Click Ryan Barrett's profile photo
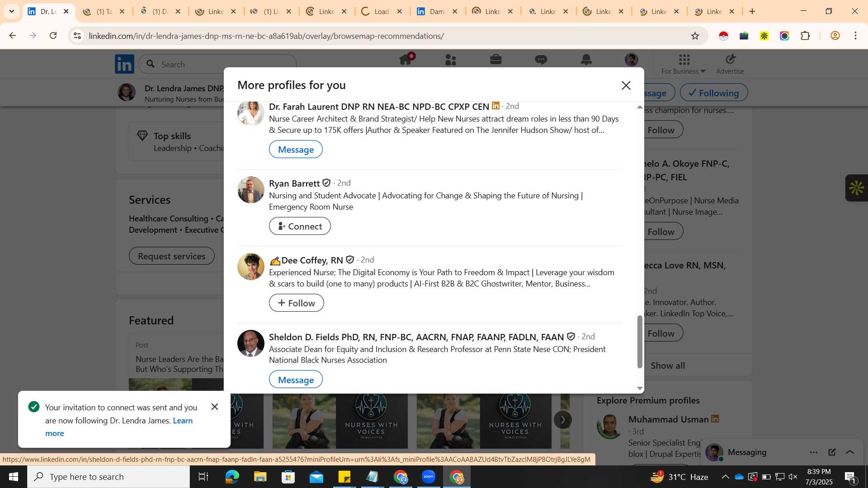 pos(251,190)
